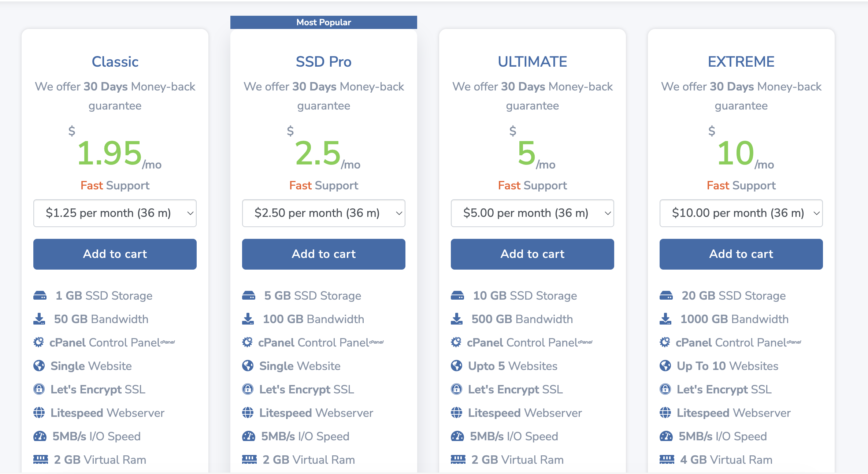Click 4 GB Virtual Ram text

pos(726,460)
